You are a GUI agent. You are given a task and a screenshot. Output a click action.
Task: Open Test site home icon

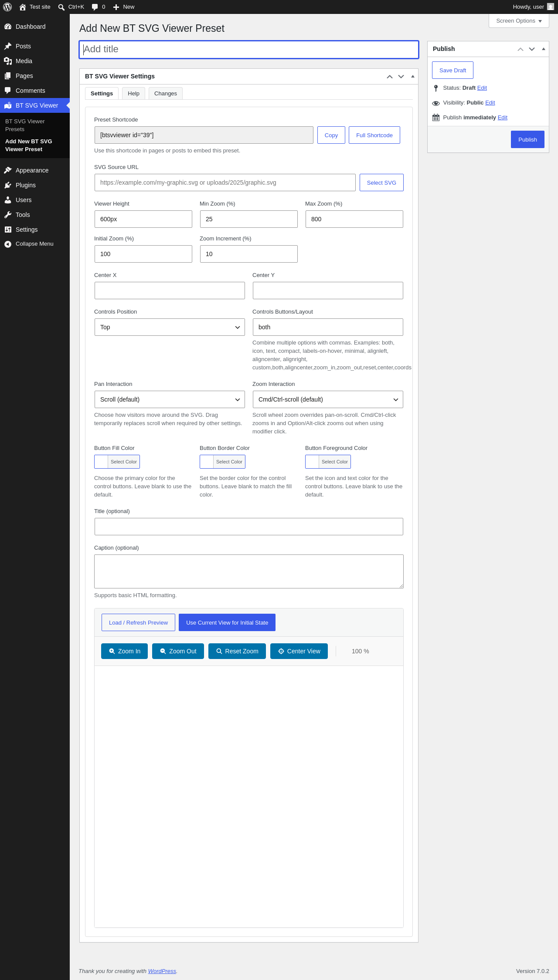(x=23, y=7)
